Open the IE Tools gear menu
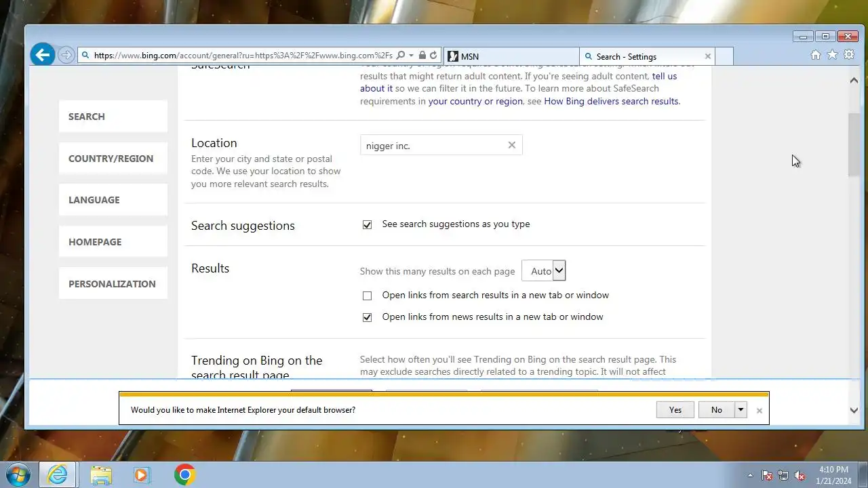This screenshot has width=868, height=488. pyautogui.click(x=849, y=55)
